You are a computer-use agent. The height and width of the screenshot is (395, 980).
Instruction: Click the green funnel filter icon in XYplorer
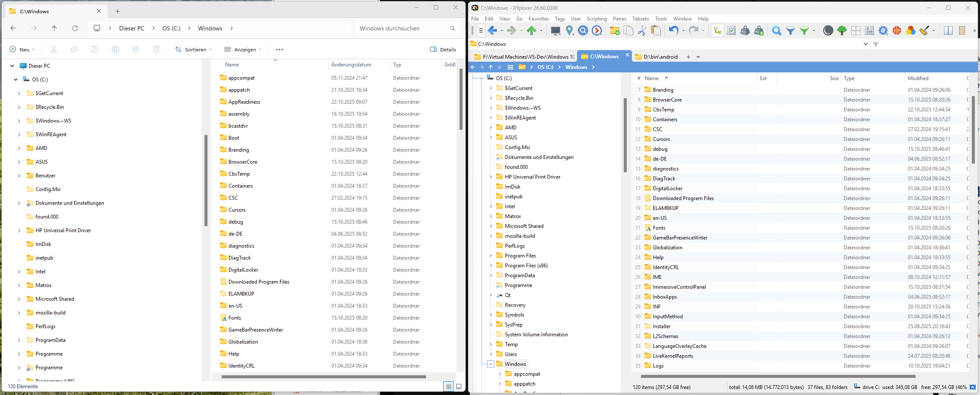pyautogui.click(x=804, y=30)
